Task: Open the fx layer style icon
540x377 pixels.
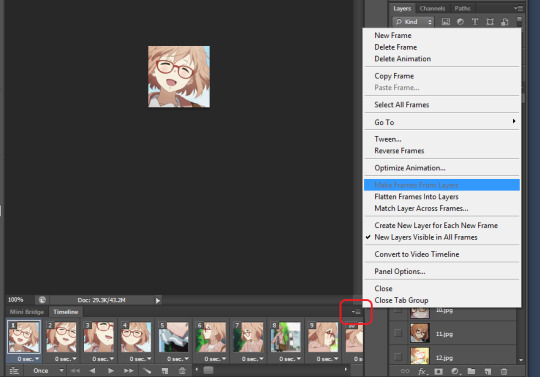Action: pos(422,371)
